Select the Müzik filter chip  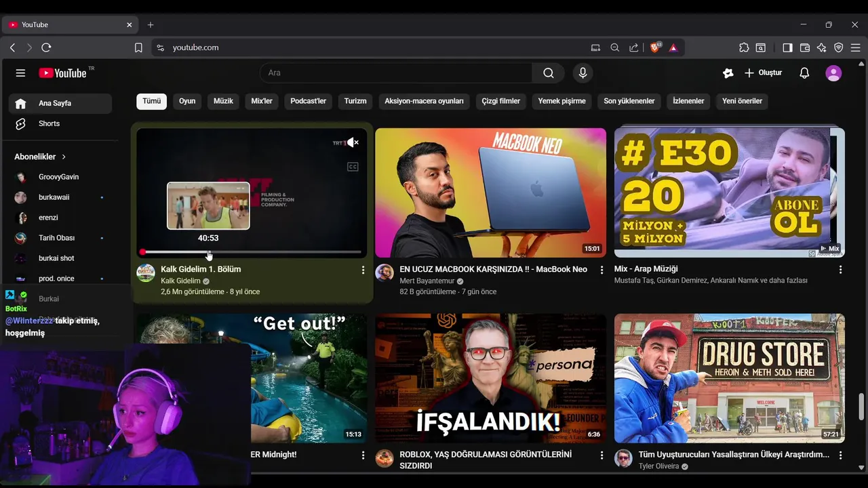point(223,101)
